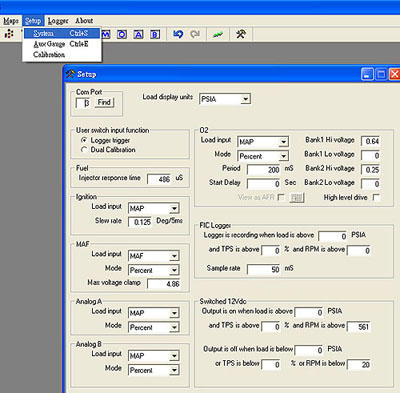Choose Calibration from the Setup menu

[62, 55]
